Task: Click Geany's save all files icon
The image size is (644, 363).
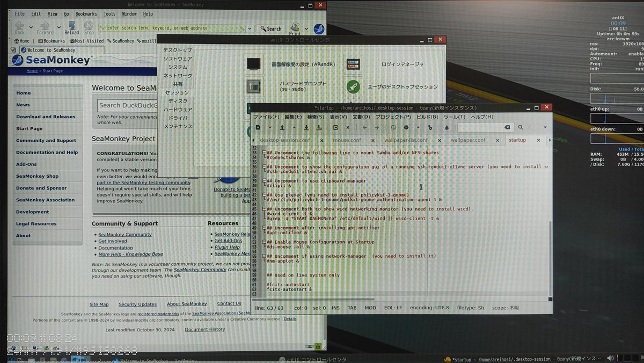Action: pos(319,127)
